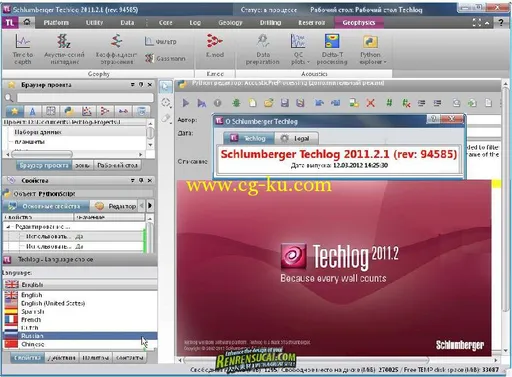The image size is (512, 377).
Task: Click the hash with red X uncomment icon
Action: pyautogui.click(x=406, y=103)
